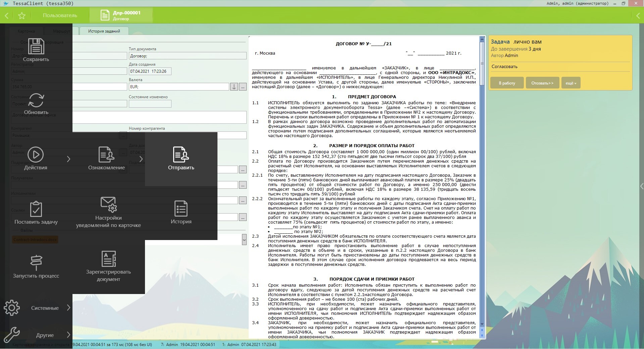Click the Отправить icon tile
Image resolution: width=644 pixels, height=349 pixels.
tap(181, 159)
